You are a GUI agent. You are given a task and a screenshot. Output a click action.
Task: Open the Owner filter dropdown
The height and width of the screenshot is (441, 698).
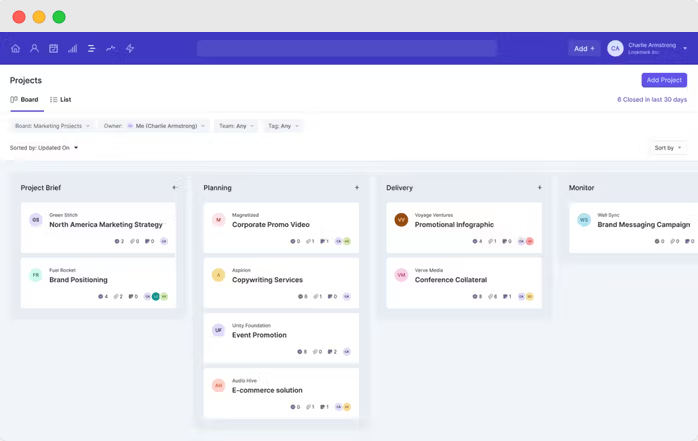point(154,126)
